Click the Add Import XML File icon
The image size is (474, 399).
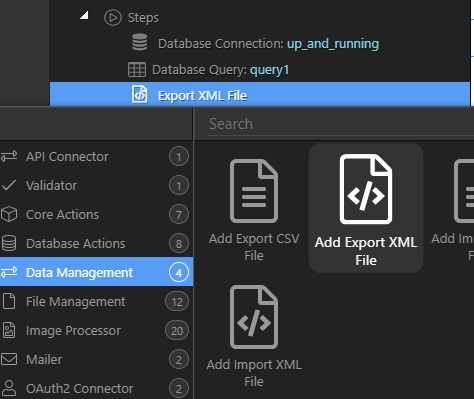pos(254,317)
